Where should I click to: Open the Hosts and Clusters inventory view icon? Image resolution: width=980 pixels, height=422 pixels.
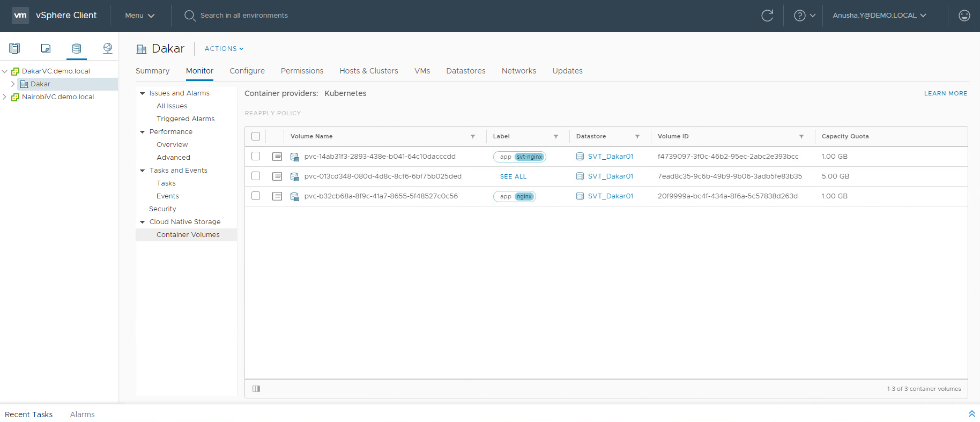pos(14,49)
